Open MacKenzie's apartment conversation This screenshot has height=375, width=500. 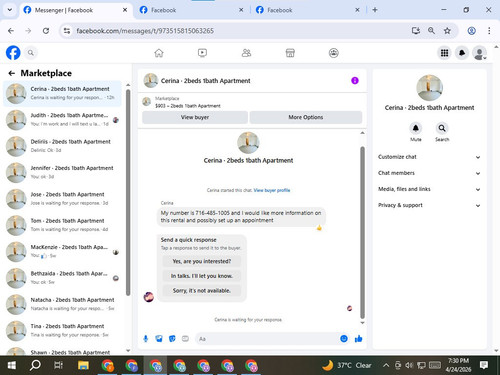[63, 252]
